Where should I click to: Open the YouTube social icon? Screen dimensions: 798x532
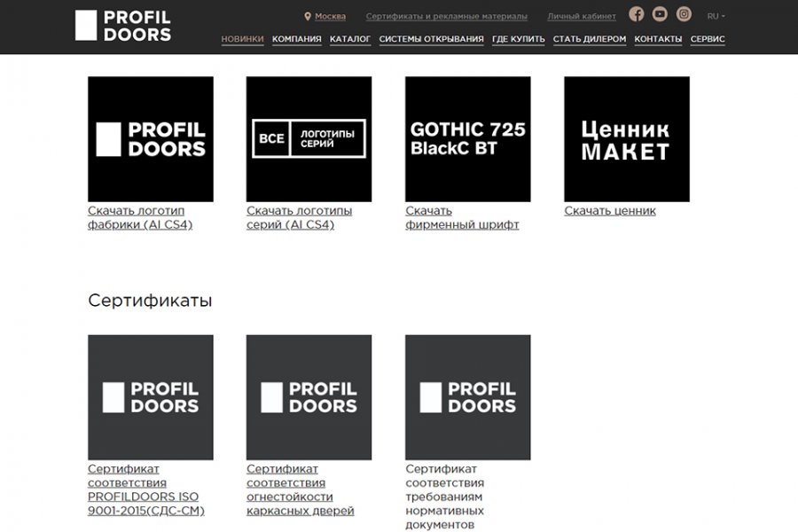[660, 14]
